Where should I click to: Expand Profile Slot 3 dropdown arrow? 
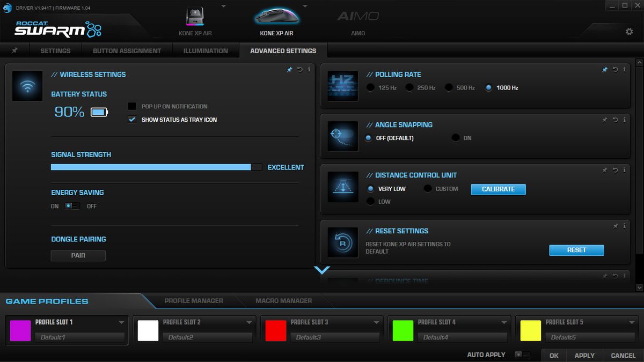(377, 322)
